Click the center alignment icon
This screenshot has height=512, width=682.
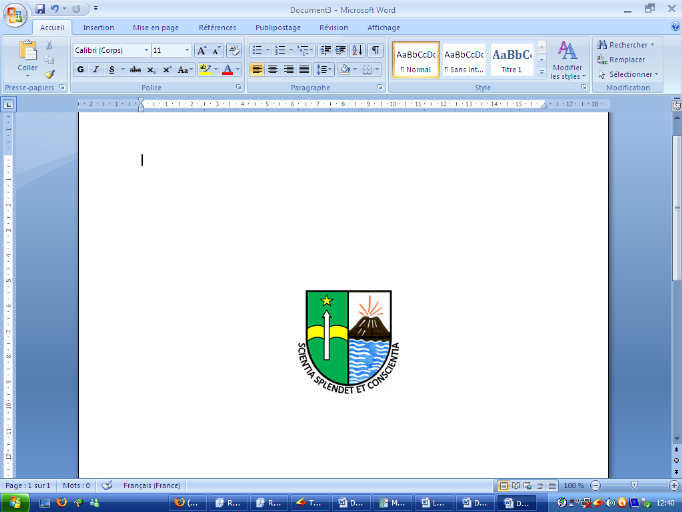(272, 69)
